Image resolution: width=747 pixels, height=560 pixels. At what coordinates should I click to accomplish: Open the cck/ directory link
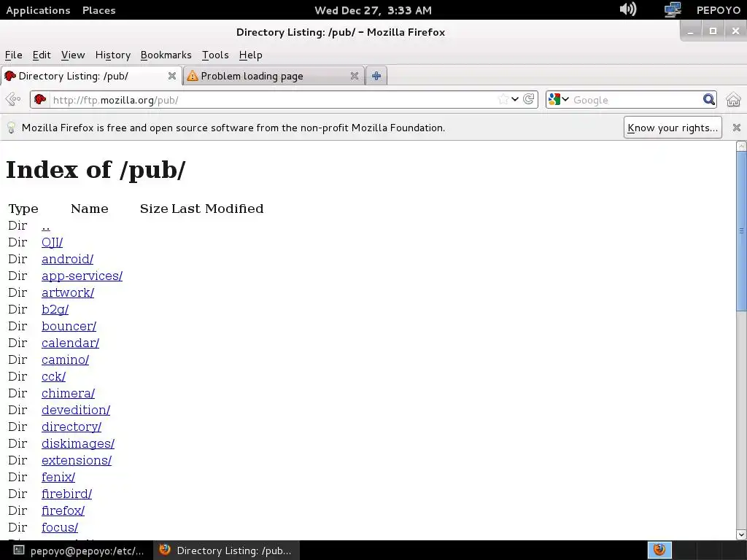pos(53,376)
